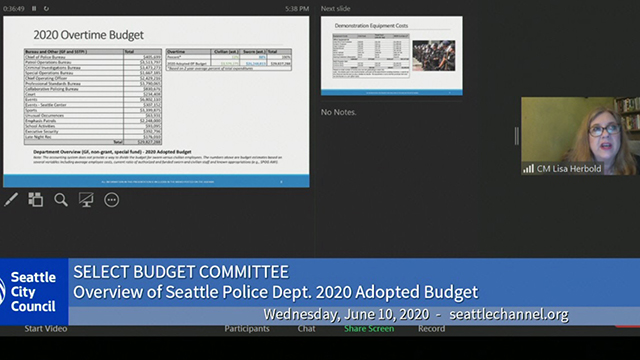Click the signal strength icon on video tile
This screenshot has width=640, height=360.
[529, 168]
